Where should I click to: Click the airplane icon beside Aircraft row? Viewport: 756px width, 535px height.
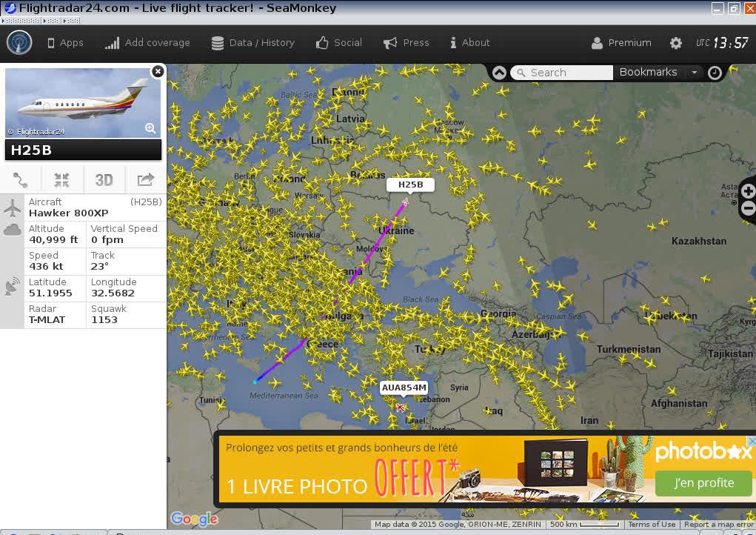click(13, 208)
